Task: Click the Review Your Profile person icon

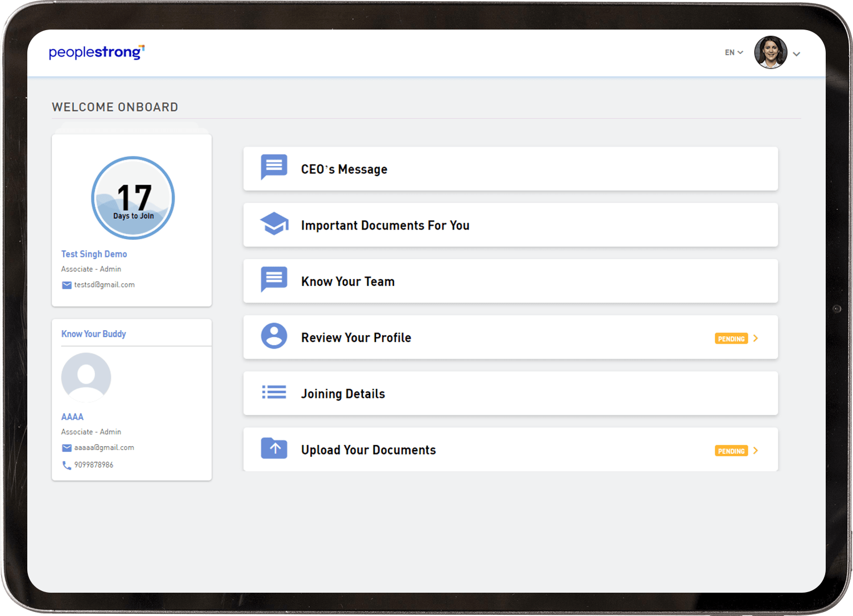Action: pyautogui.click(x=274, y=336)
